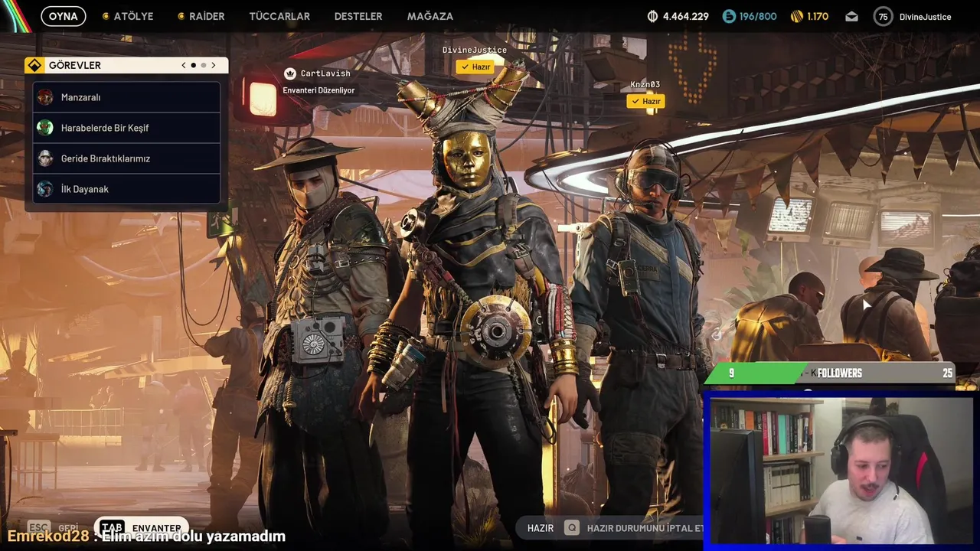
Task: Select the Knzn03 player name
Action: 645,84
